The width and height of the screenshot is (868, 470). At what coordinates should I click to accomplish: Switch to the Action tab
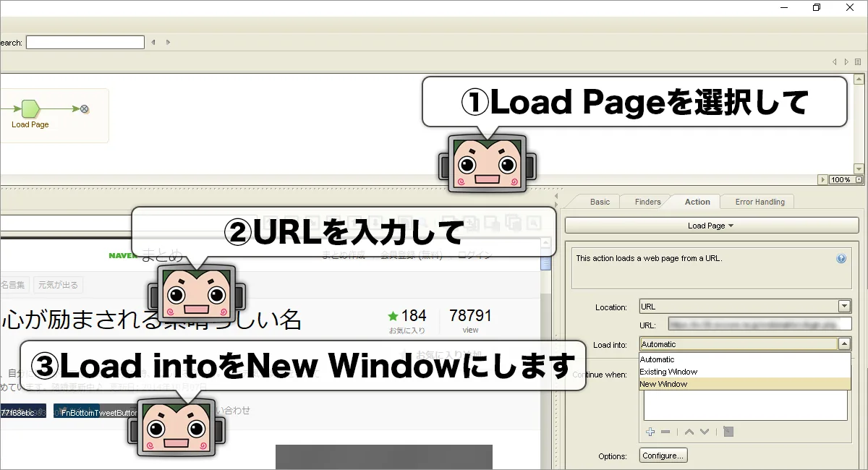click(x=697, y=202)
